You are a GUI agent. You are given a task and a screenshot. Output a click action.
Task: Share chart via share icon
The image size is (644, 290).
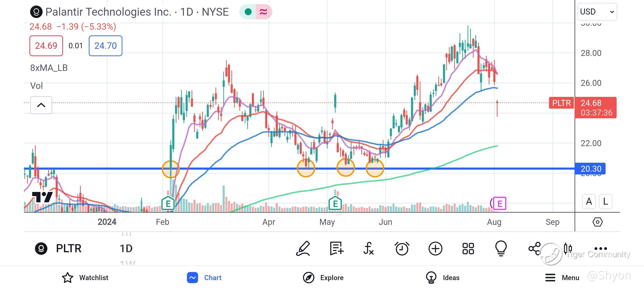tap(534, 249)
